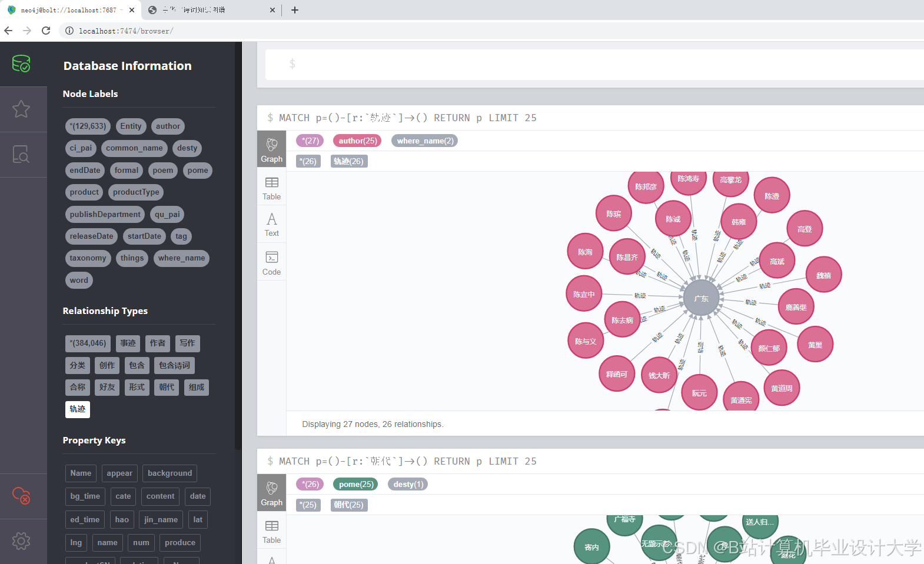
Task: Select the 释函可 graph node
Action: click(617, 374)
